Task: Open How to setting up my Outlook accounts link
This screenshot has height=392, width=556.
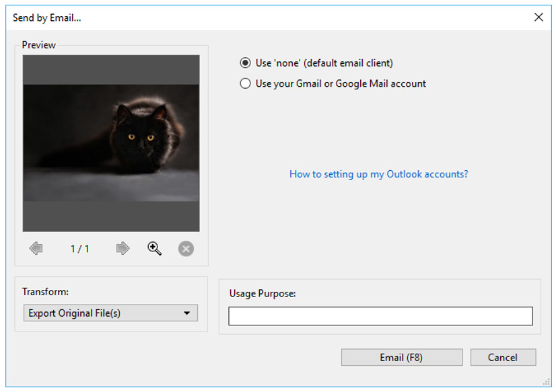Action: click(379, 174)
